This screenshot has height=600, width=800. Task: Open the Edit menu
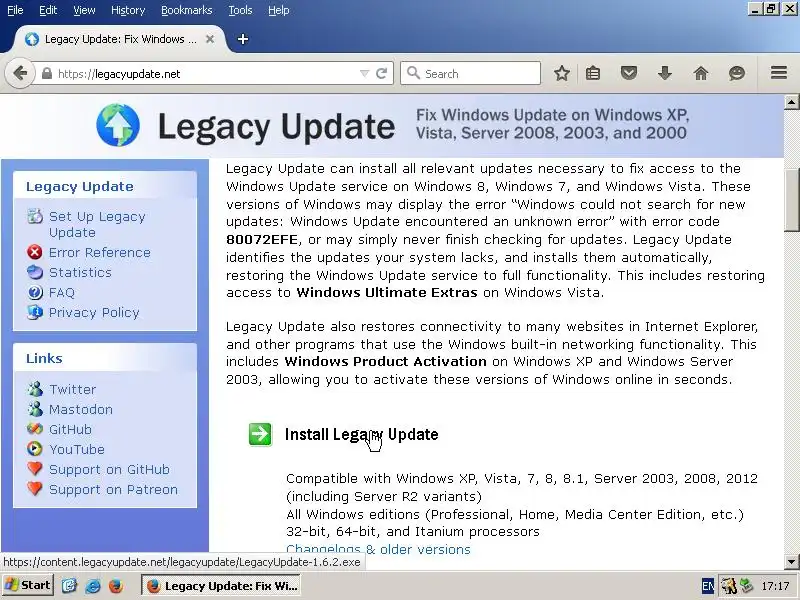pos(48,10)
